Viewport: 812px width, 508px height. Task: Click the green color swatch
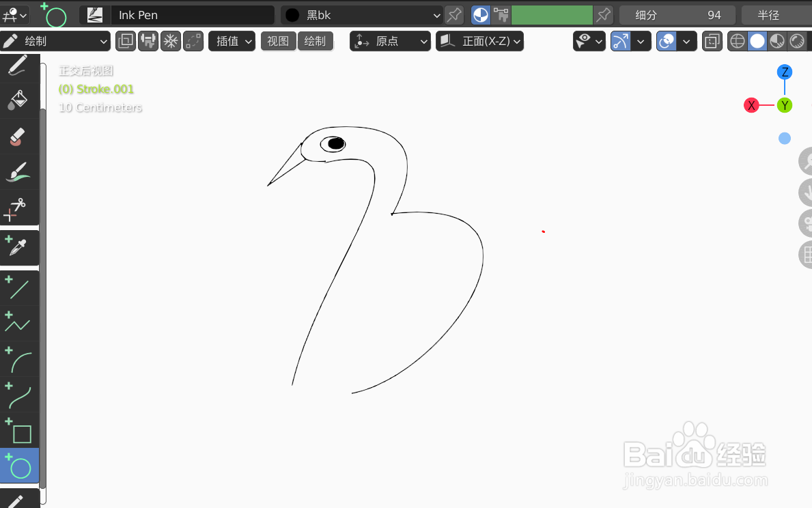click(x=552, y=15)
